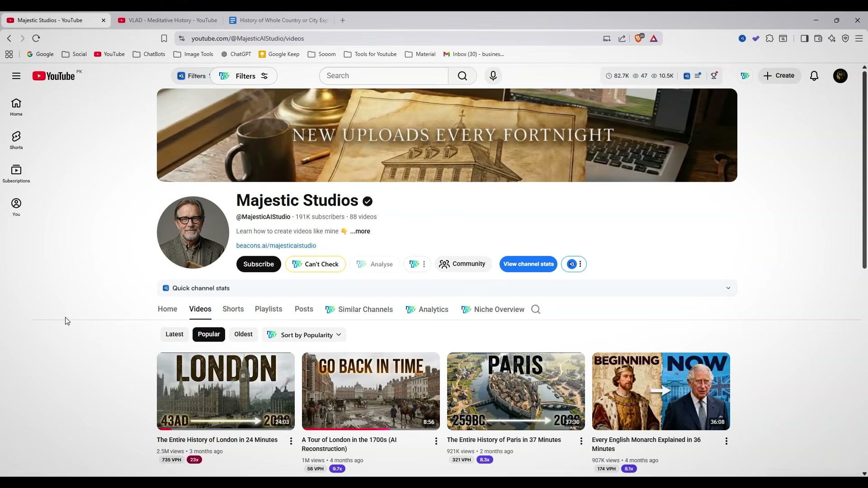This screenshot has width=868, height=488.
Task: Open the Posts tab
Action: point(304,310)
